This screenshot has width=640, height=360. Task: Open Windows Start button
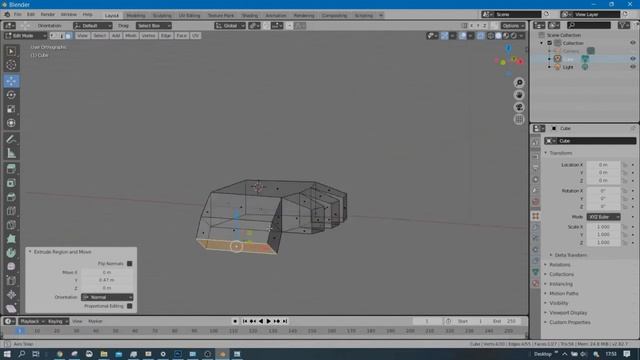coord(7,354)
